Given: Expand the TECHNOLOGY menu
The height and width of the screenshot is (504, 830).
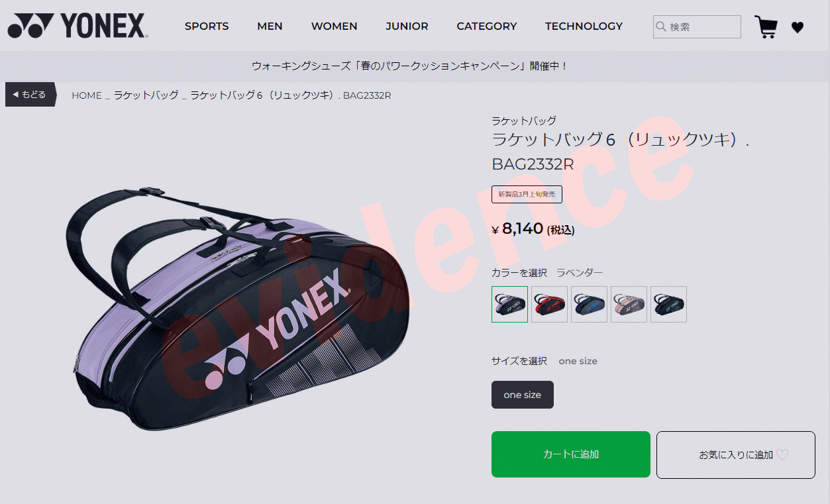Looking at the screenshot, I should tap(584, 26).
